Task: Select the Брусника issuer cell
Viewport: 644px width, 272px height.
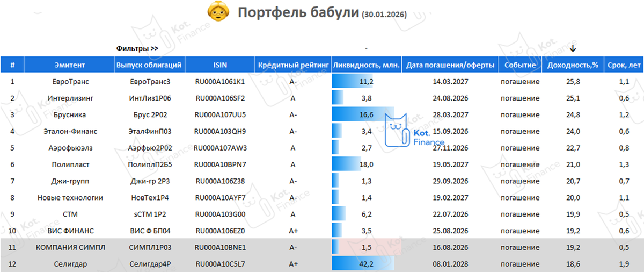Action: (70, 114)
